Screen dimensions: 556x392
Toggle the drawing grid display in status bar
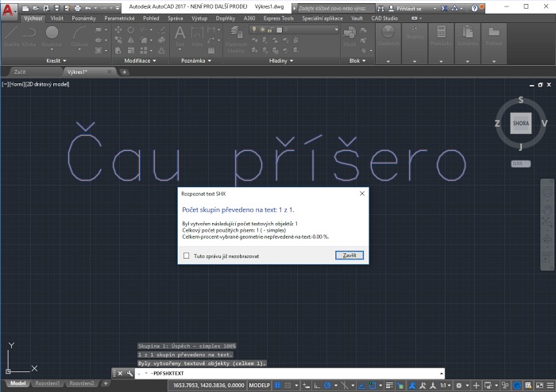[277, 386]
